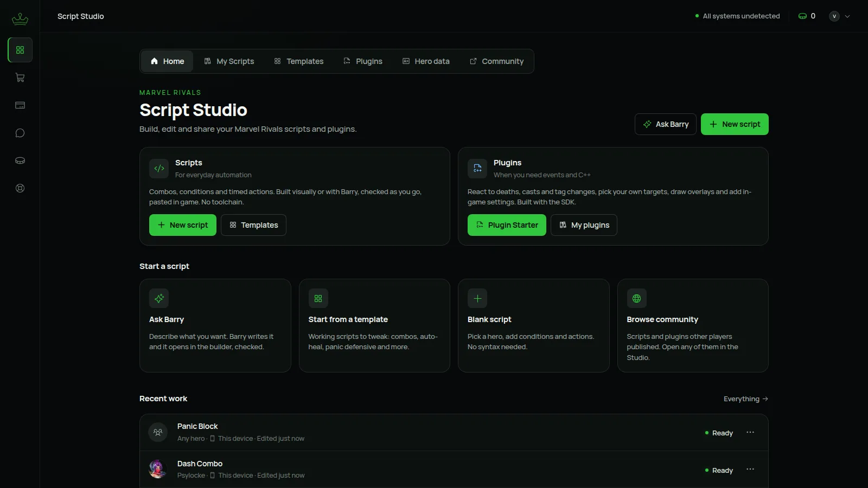The width and height of the screenshot is (868, 488).
Task: Click the sparkle icon on Ask Barry card
Action: tap(159, 298)
